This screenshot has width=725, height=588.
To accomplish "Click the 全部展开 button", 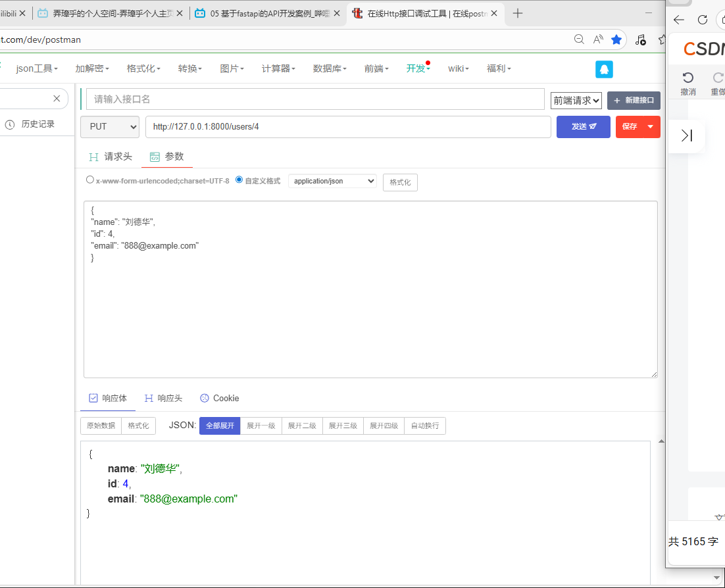I will [x=220, y=426].
